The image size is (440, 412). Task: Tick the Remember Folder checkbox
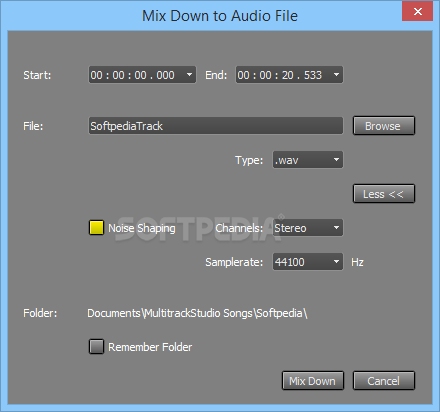click(x=96, y=347)
